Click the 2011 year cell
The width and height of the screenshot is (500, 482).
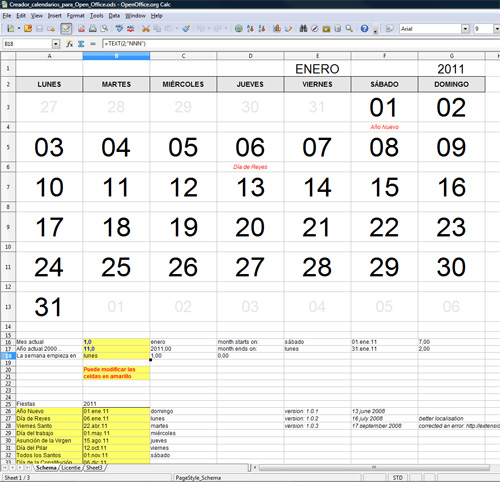[451, 69]
